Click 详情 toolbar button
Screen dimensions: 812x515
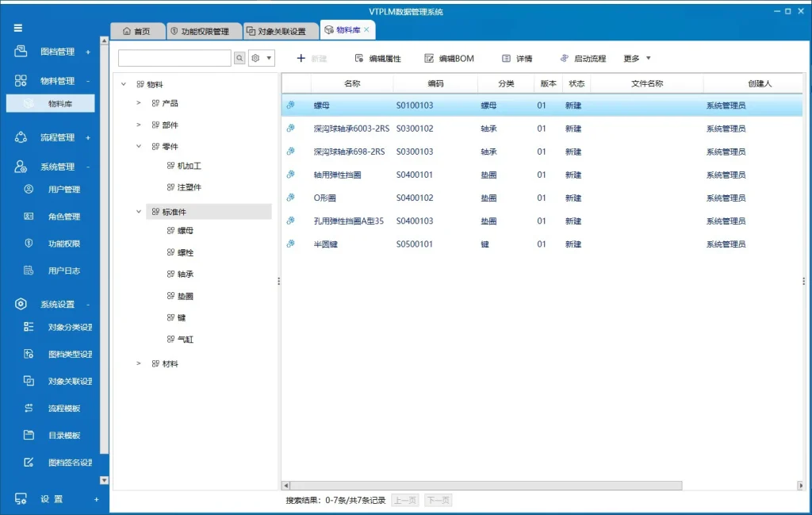coord(517,59)
